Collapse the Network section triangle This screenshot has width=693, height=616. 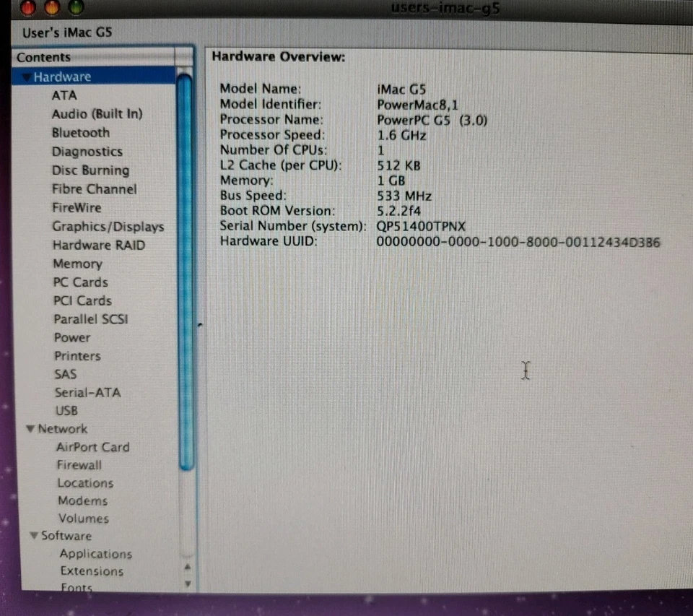tap(30, 429)
